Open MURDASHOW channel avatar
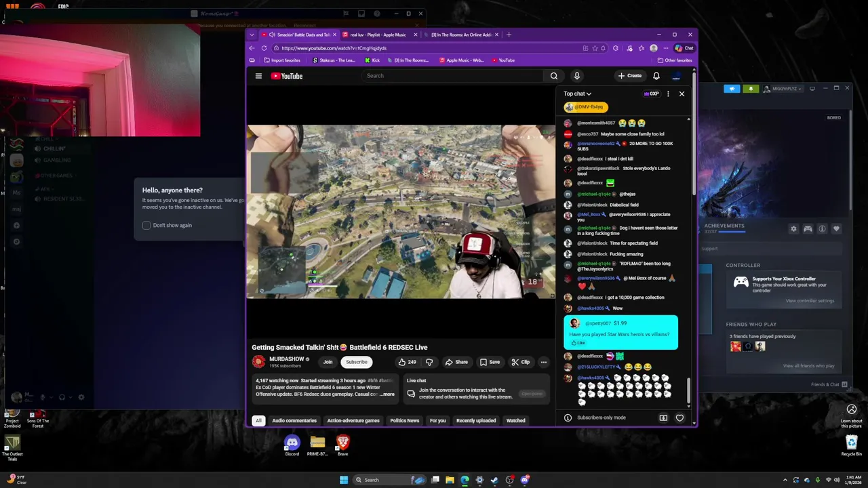 258,362
